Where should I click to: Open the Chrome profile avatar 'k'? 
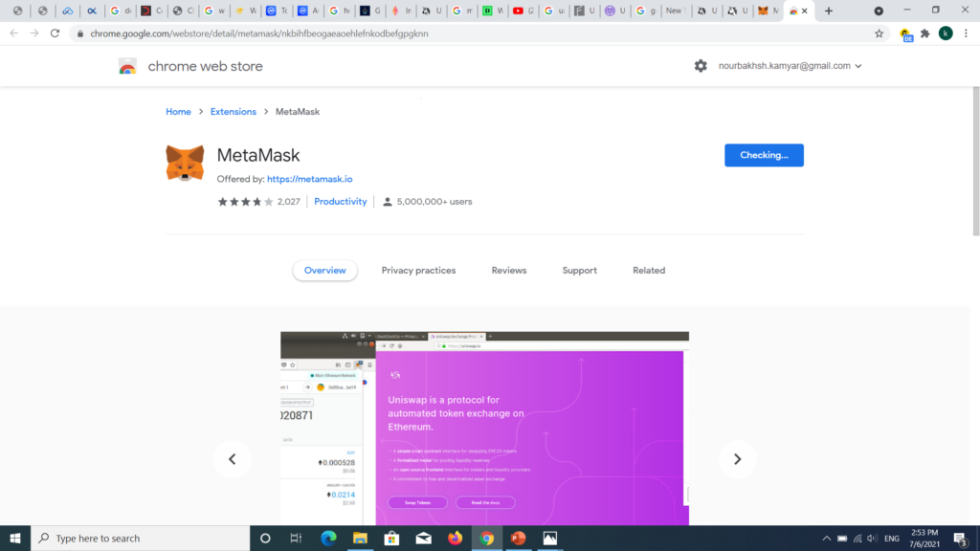(x=946, y=33)
